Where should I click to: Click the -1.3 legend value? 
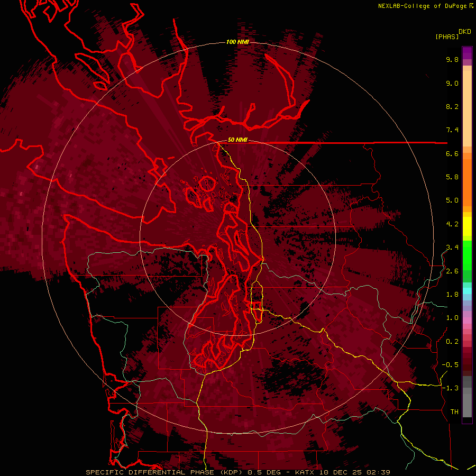[450, 388]
